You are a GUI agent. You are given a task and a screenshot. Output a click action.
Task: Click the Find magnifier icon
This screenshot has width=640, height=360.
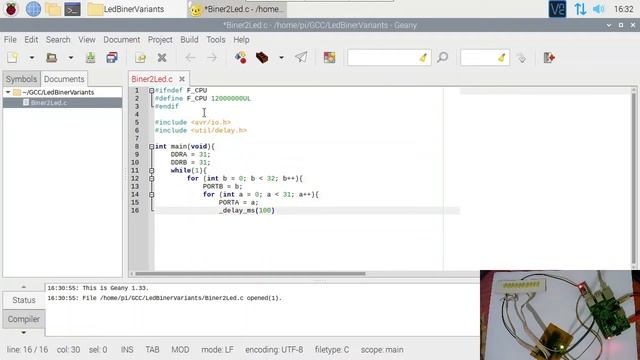point(442,58)
